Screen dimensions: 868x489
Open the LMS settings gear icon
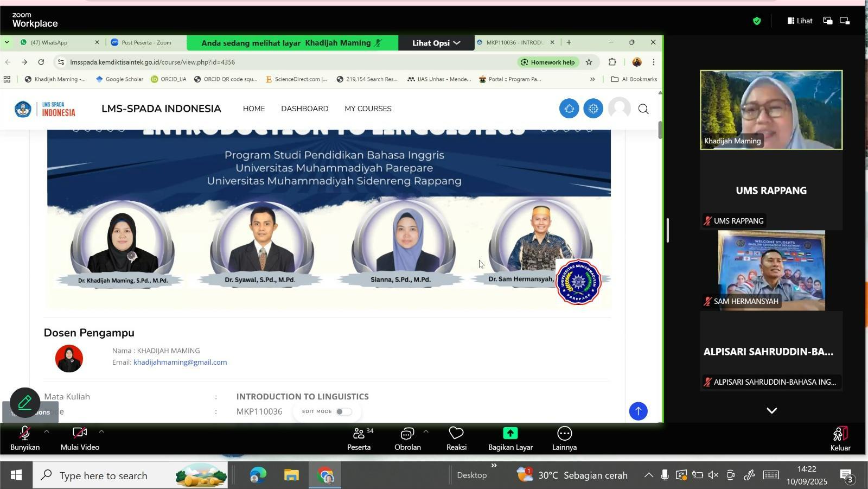(x=593, y=109)
